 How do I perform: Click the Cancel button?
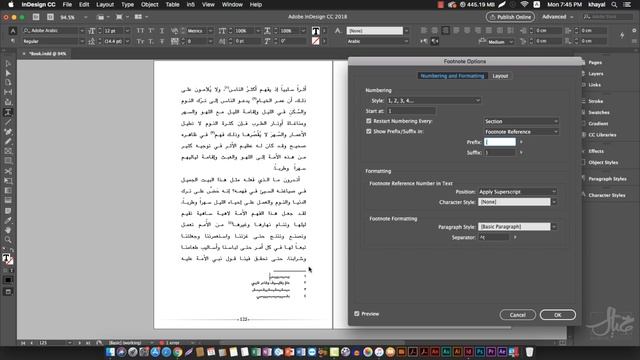[518, 315]
